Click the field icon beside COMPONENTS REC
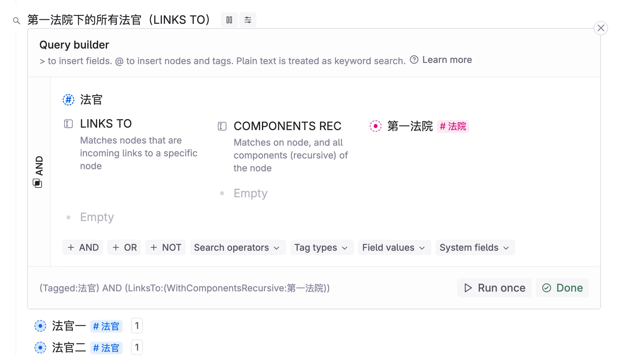Image resolution: width=618 pixels, height=364 pixels. pos(222,126)
